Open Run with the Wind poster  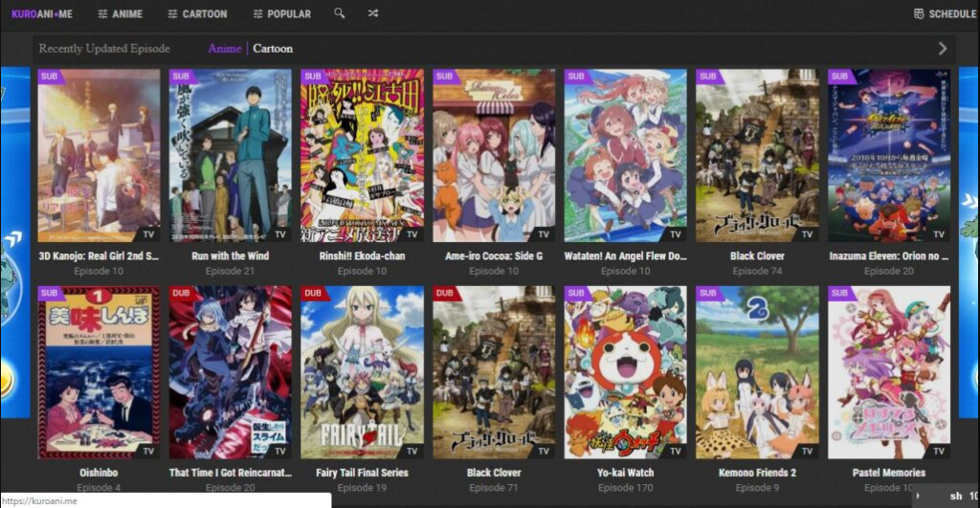[x=230, y=156]
